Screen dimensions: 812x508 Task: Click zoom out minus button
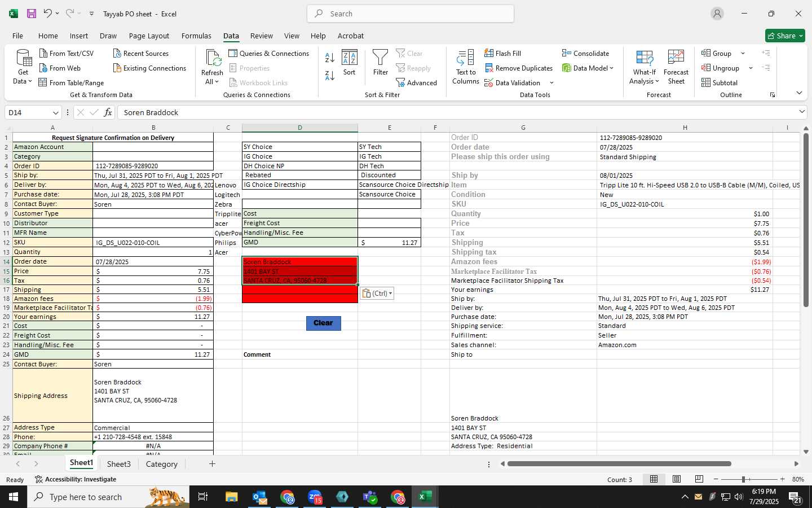(x=716, y=479)
